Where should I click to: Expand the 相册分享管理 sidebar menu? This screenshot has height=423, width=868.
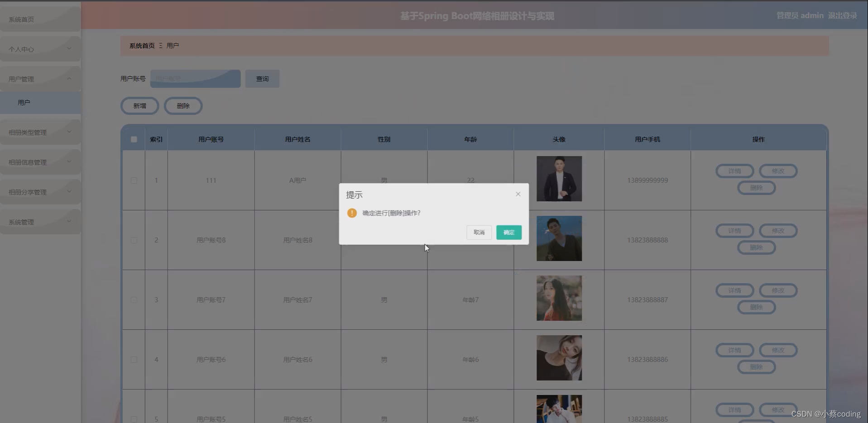40,192
